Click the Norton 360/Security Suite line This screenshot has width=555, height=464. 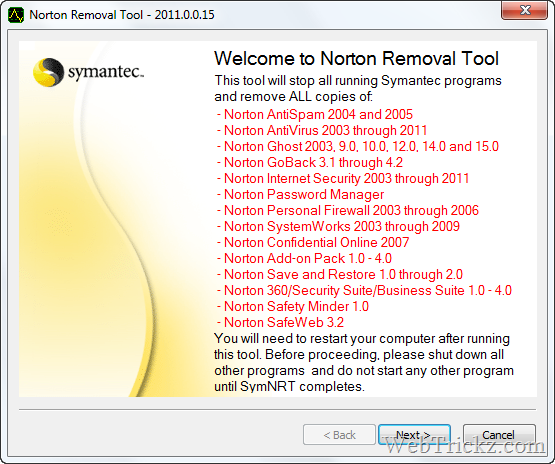point(364,290)
